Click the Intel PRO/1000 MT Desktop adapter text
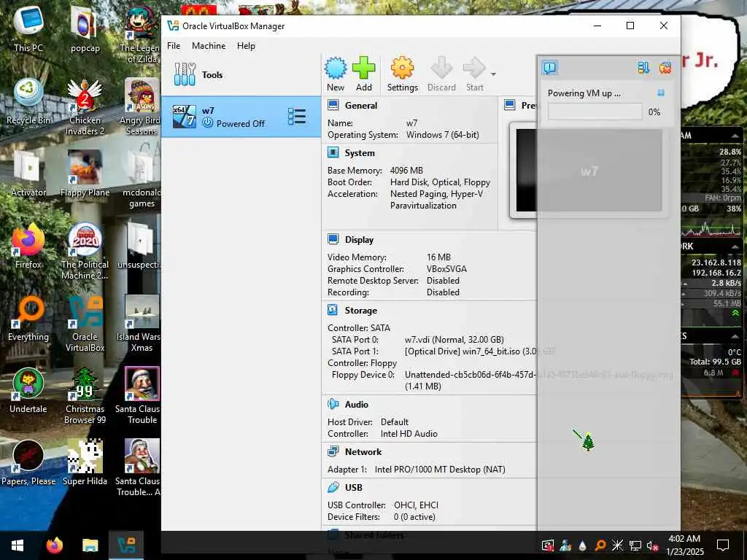The width and height of the screenshot is (747, 560). (440, 470)
